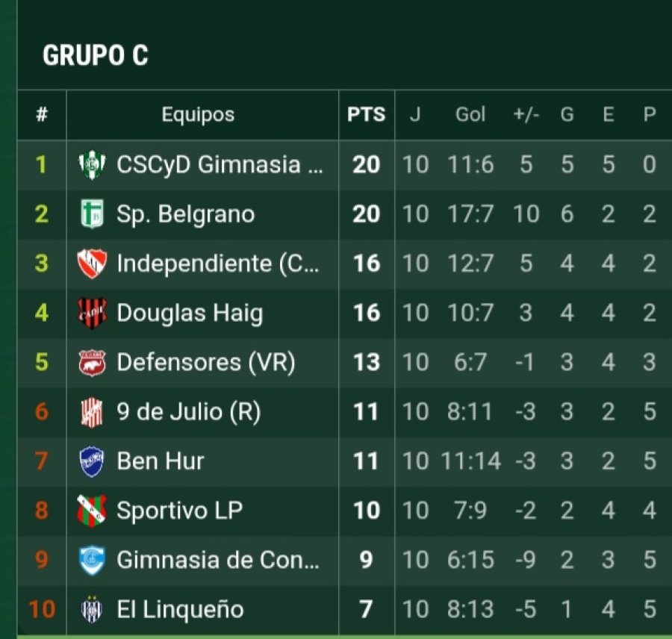Click the El Linqueño team crest
Screen dimensions: 672x639
point(92,609)
